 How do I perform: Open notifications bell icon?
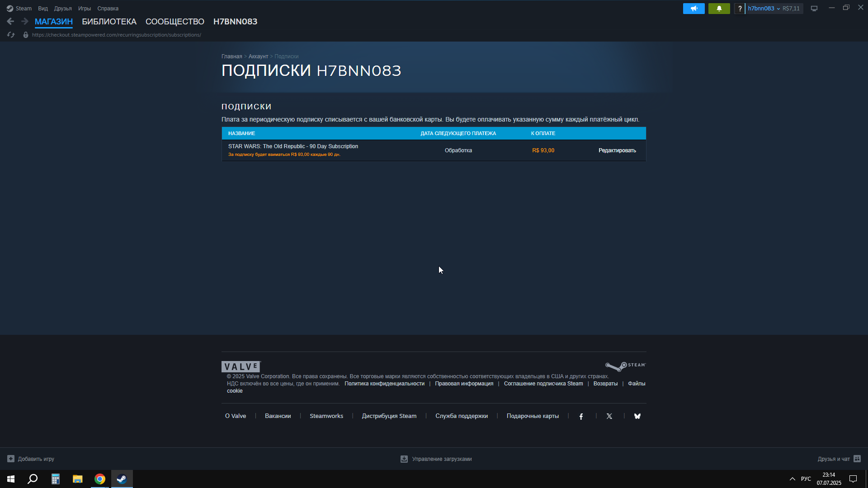[719, 9]
